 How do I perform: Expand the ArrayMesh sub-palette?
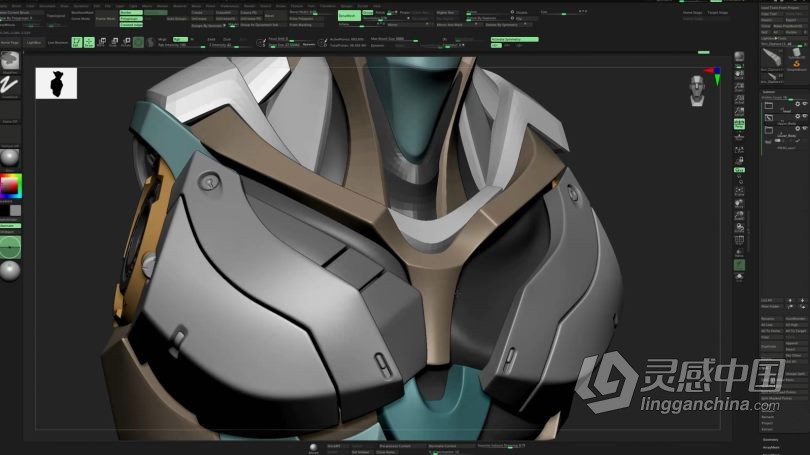pyautogui.click(x=771, y=447)
